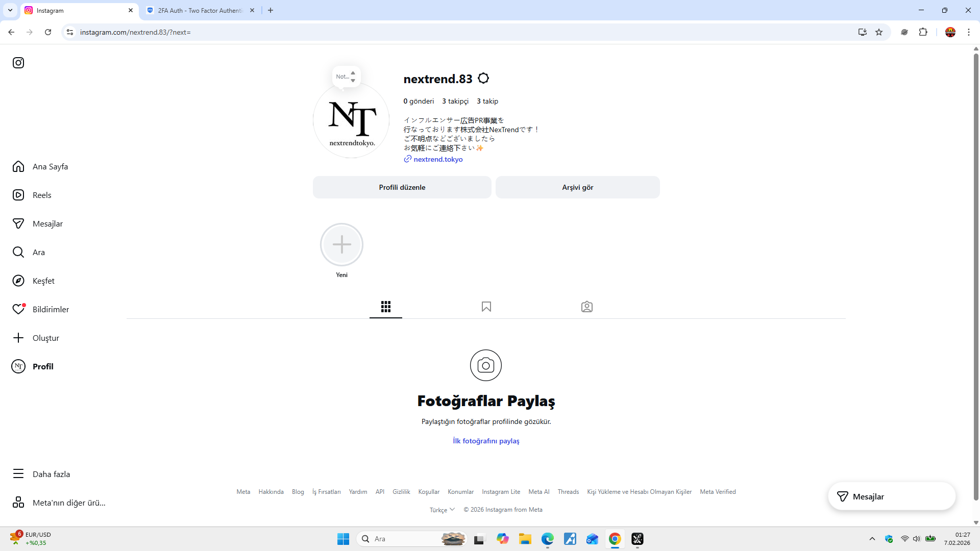
Task: Click the Not note bubble above profile picture
Action: (x=347, y=77)
